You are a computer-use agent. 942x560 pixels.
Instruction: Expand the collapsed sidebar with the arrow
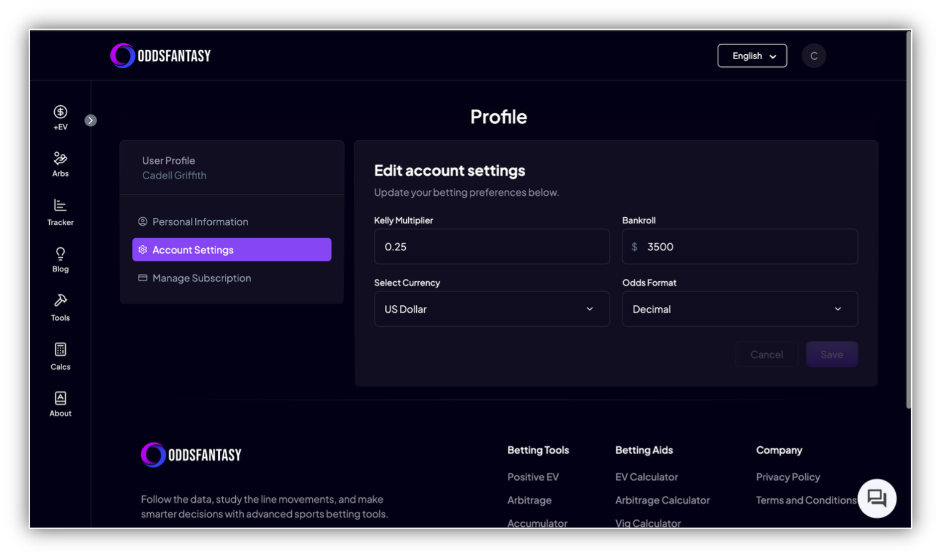coord(91,120)
